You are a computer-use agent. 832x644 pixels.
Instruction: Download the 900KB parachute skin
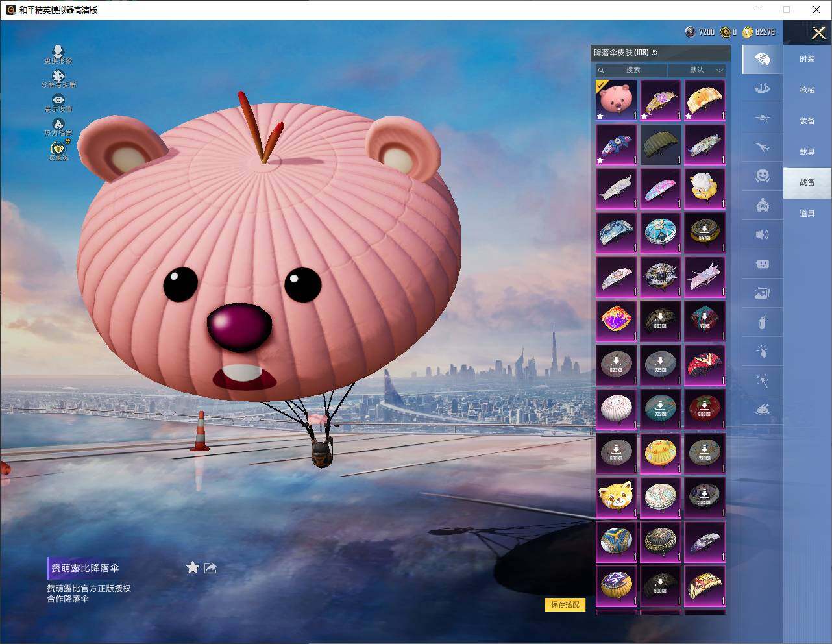click(x=661, y=586)
